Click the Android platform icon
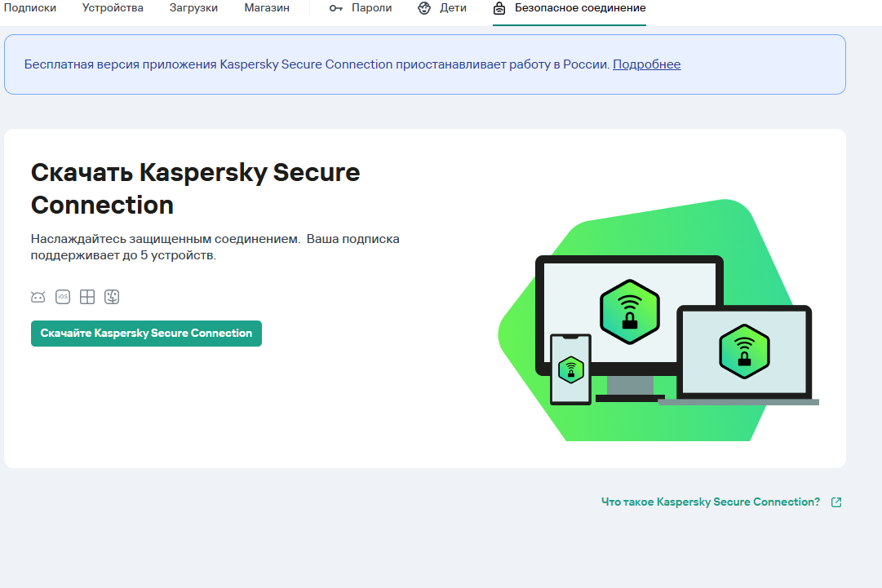 pos(38,297)
